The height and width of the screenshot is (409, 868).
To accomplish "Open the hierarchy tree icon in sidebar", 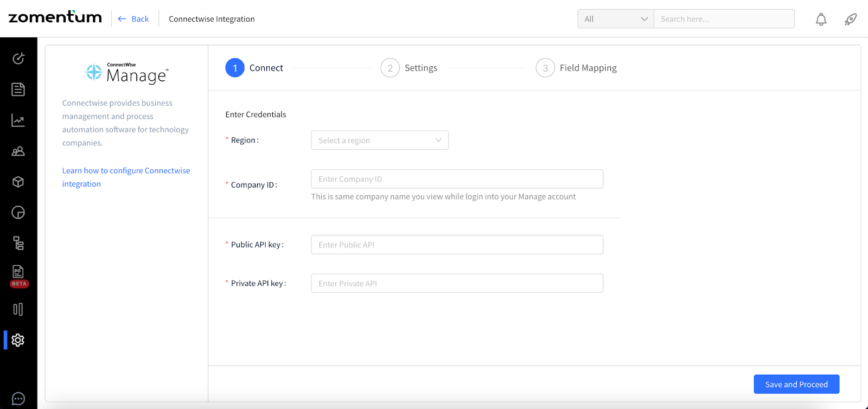I will click(x=18, y=243).
